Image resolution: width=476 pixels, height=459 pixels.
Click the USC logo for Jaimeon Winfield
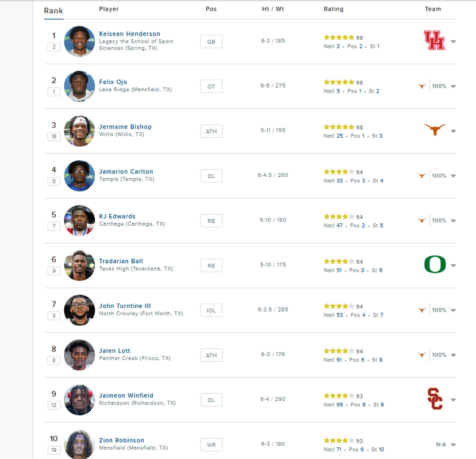(x=434, y=398)
